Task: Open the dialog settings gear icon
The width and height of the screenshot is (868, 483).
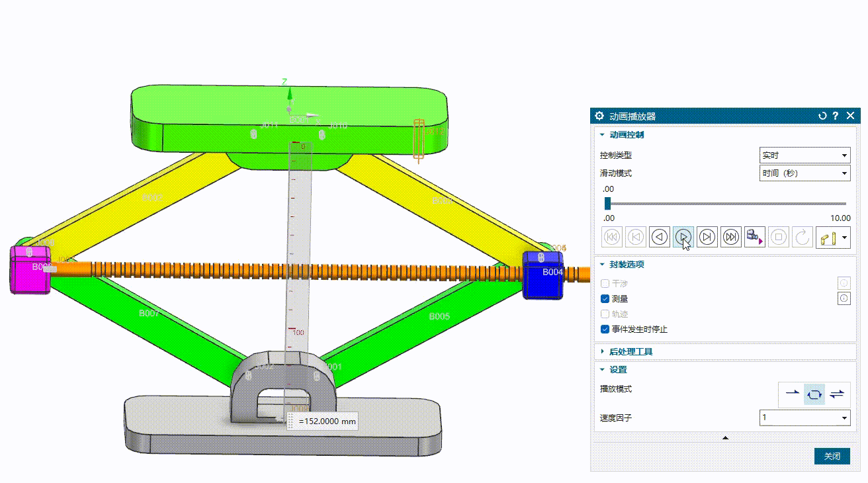Action: pyautogui.click(x=599, y=116)
